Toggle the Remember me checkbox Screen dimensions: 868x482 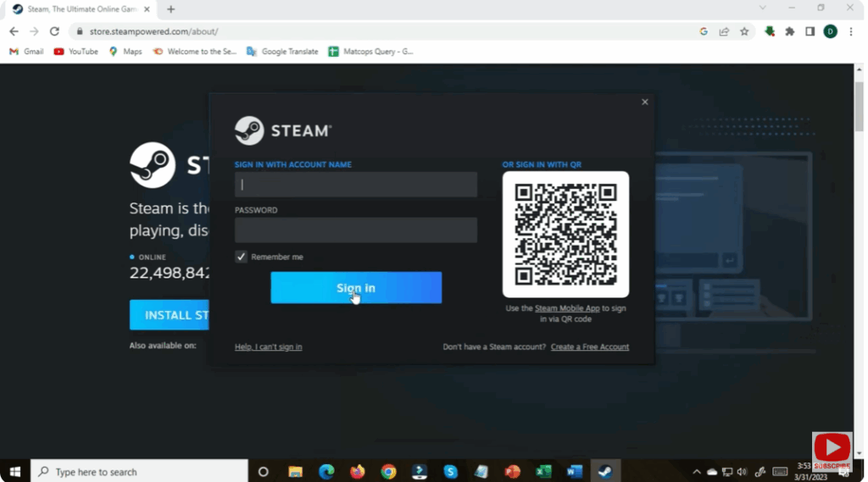pyautogui.click(x=241, y=257)
